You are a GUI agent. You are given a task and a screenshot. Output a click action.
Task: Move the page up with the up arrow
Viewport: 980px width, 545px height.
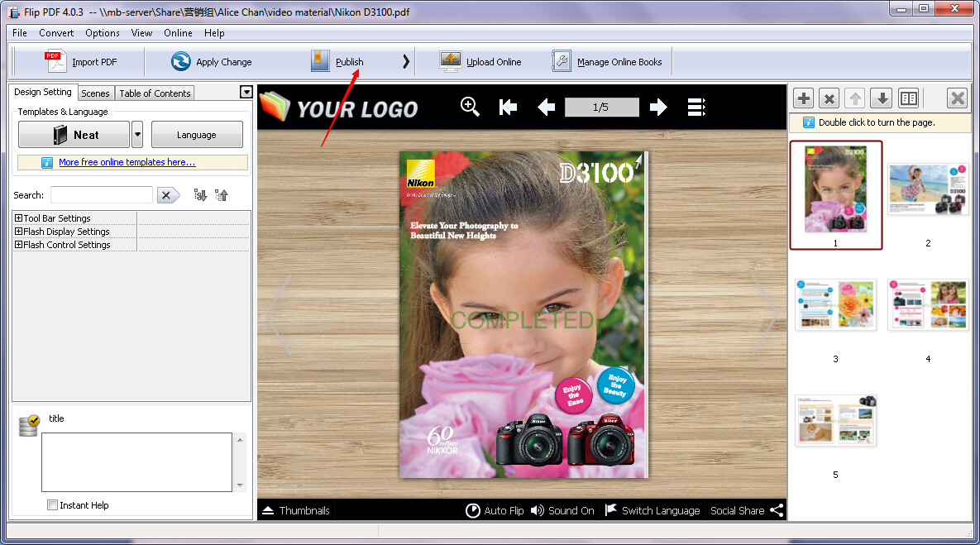(x=855, y=98)
